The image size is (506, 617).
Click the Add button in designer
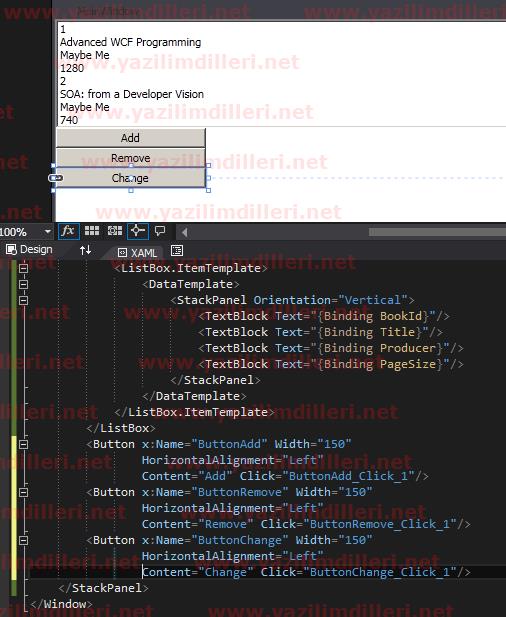[x=131, y=138]
